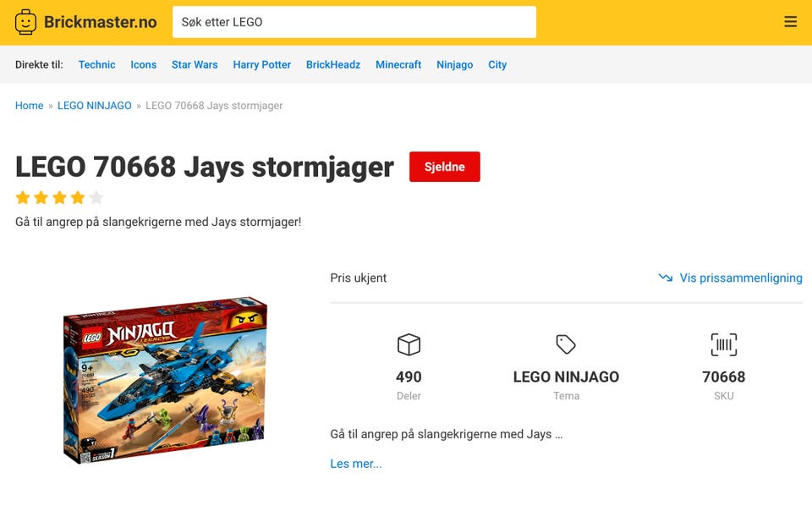Viewport: 812px width, 517px height.
Task: Click the Ninjago set box image
Action: (165, 380)
